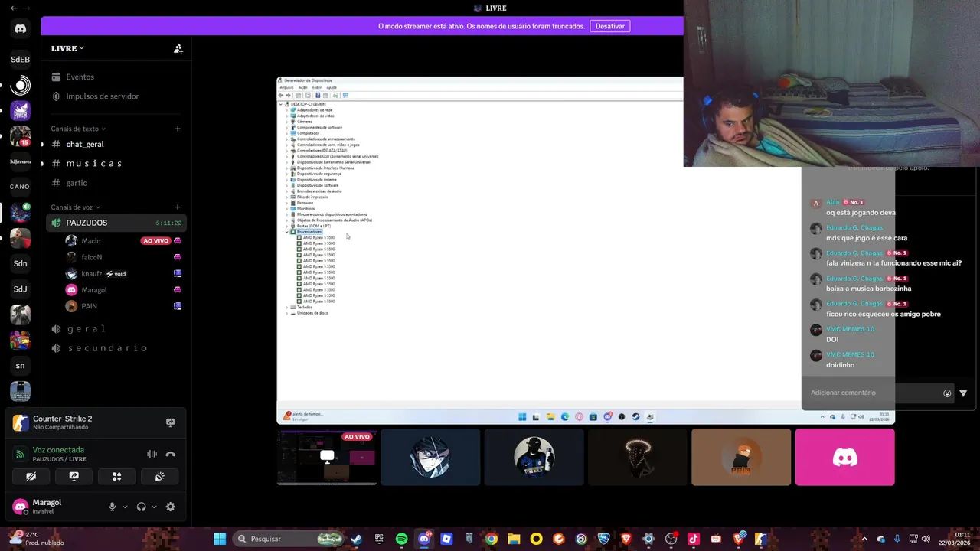
Task: Open the soundboard in voice panel
Action: (159, 476)
